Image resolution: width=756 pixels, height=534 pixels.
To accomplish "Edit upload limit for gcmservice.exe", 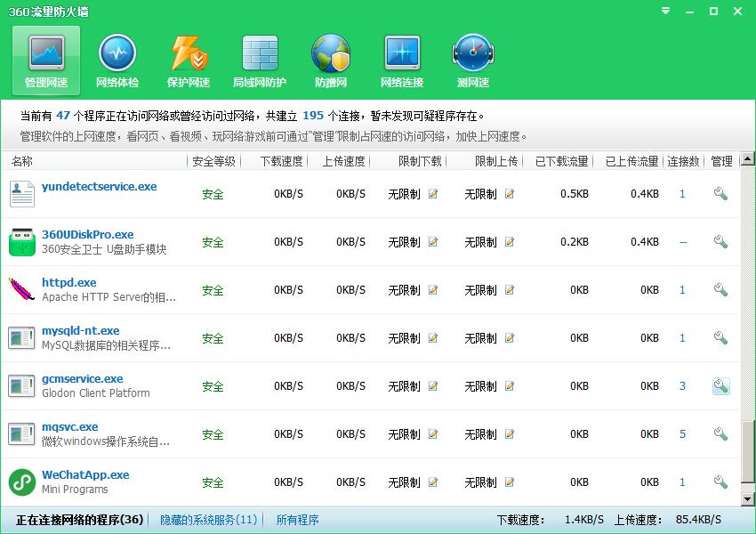I will click(509, 386).
